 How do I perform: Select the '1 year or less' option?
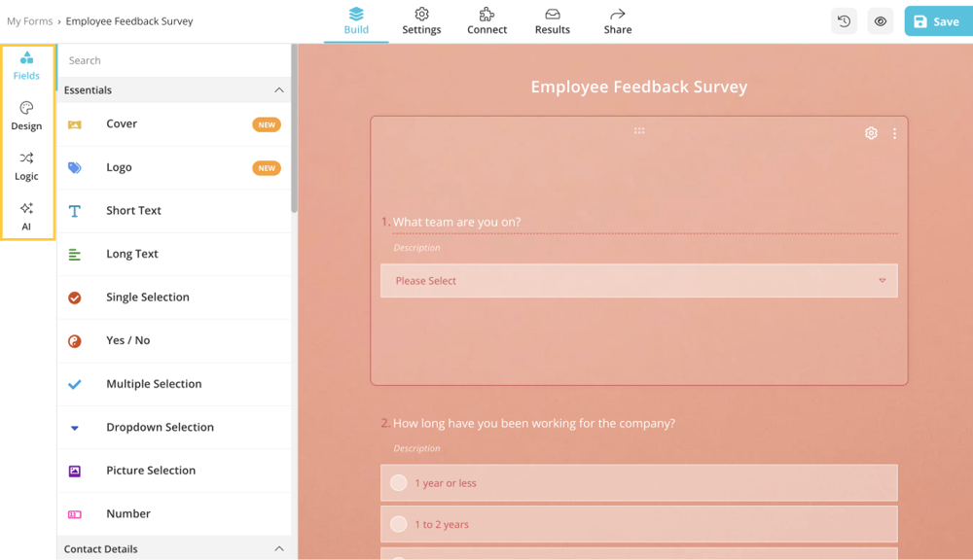point(638,482)
